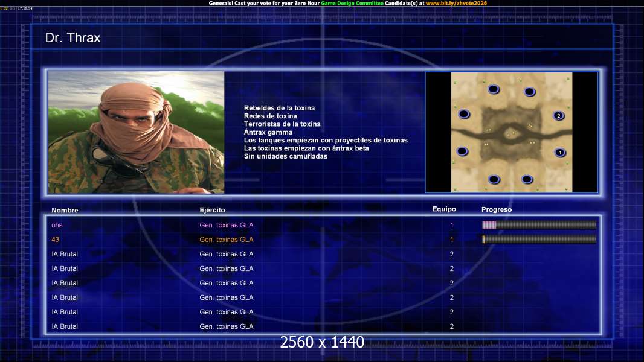Click Gen. toxinas GLA in ohs row
Viewport: 644px width, 362px height.
227,225
